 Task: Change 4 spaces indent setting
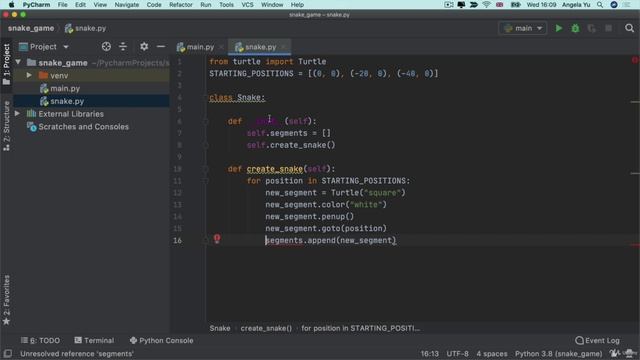click(492, 353)
